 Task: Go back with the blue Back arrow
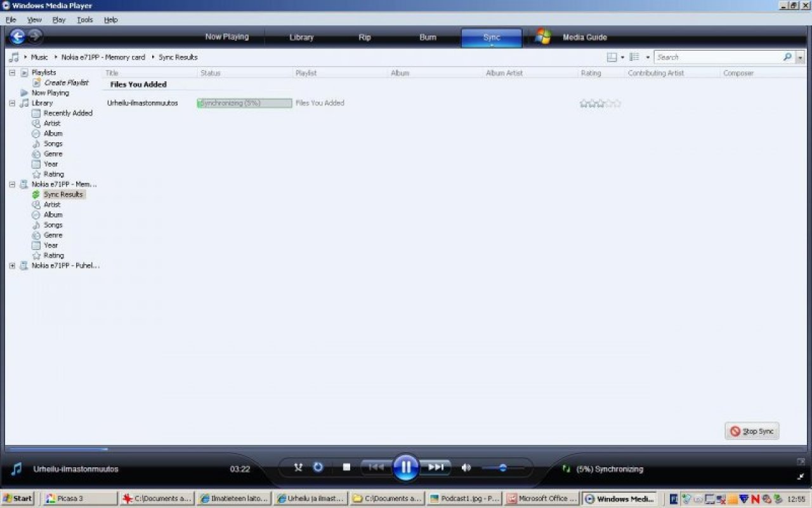tap(17, 37)
